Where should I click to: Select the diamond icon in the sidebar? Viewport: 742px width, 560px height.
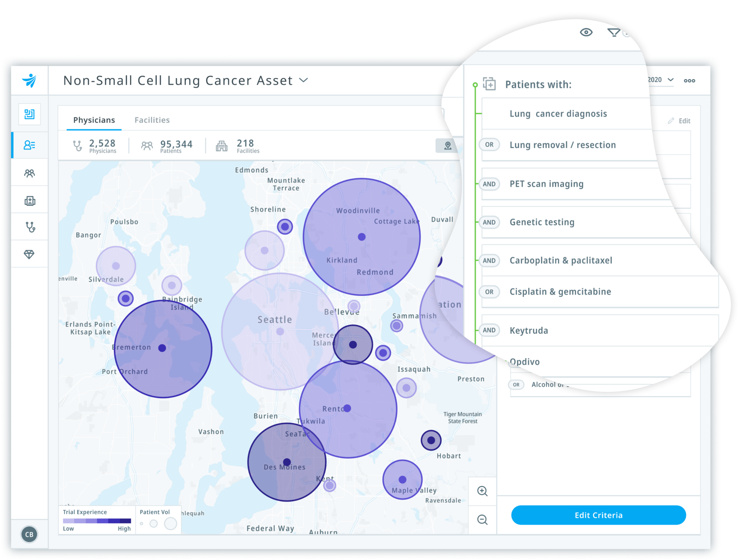pyautogui.click(x=29, y=254)
